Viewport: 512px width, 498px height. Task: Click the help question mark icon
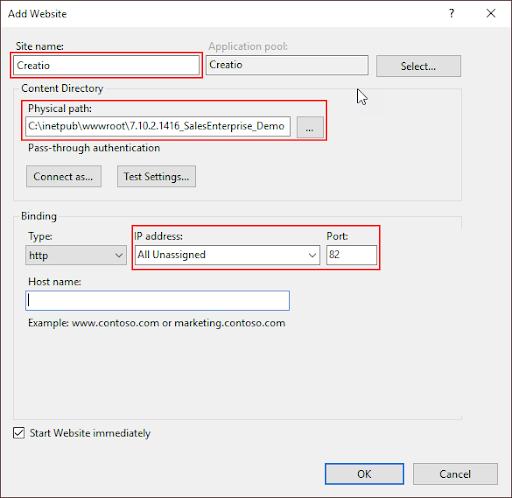[451, 13]
